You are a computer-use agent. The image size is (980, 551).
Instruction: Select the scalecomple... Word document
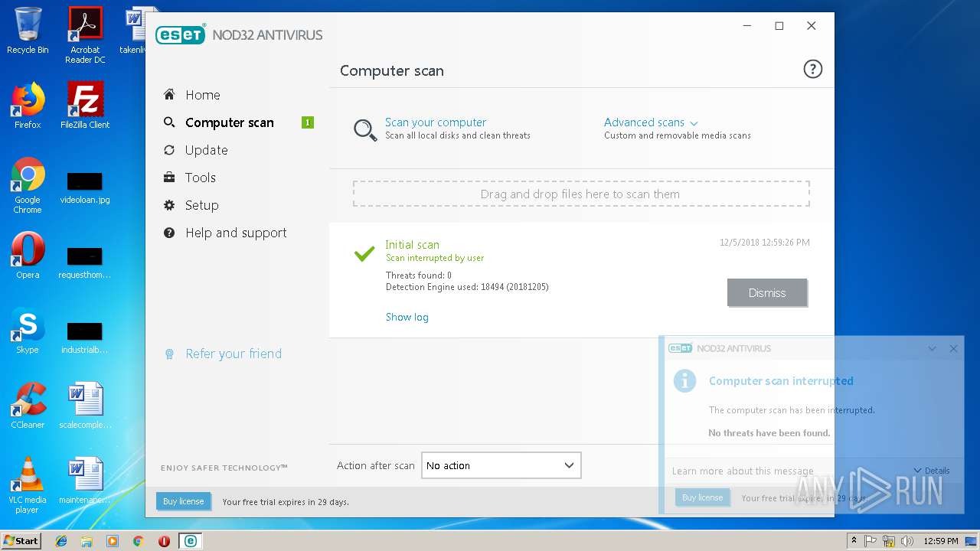(x=85, y=406)
